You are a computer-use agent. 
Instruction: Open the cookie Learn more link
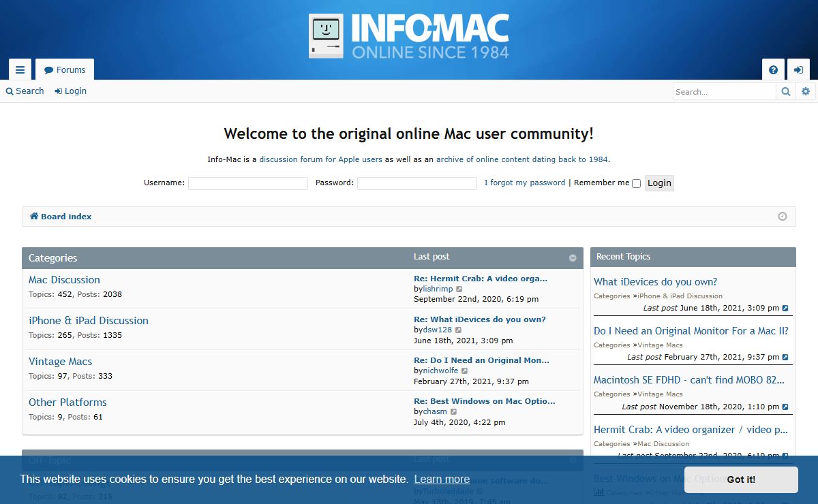442,479
